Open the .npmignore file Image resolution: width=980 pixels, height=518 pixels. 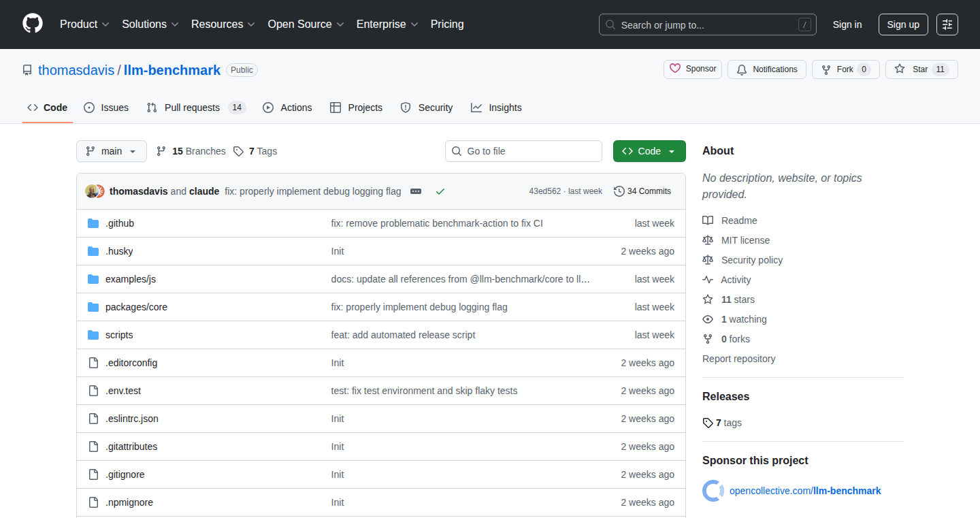[x=129, y=502]
